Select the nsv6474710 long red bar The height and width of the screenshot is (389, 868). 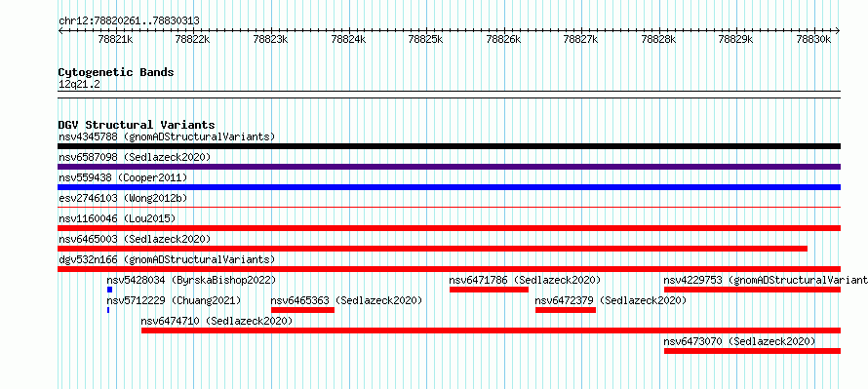tap(491, 331)
